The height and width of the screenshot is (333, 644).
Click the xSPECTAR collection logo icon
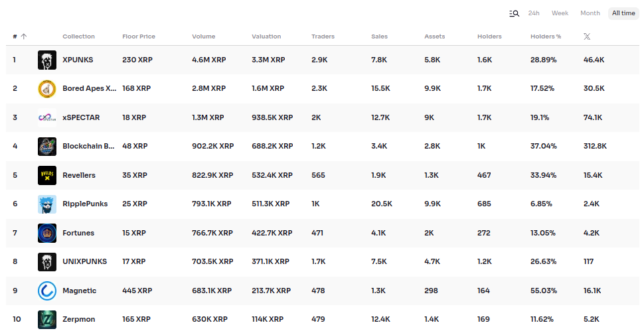[47, 117]
